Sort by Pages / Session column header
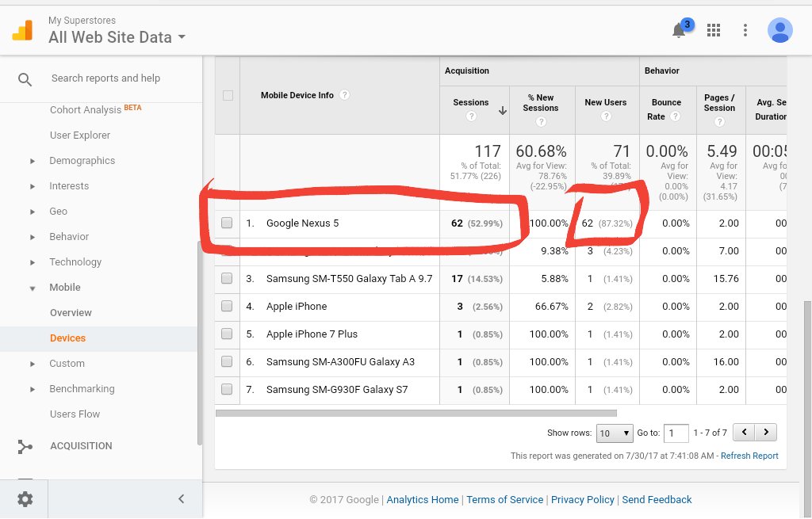The width and height of the screenshot is (812, 519). (719, 102)
